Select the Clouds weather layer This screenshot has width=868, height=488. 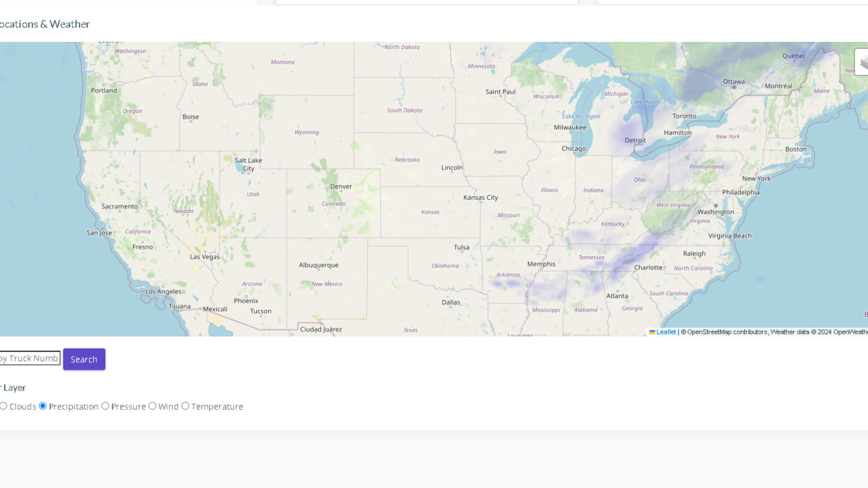[x=4, y=406]
